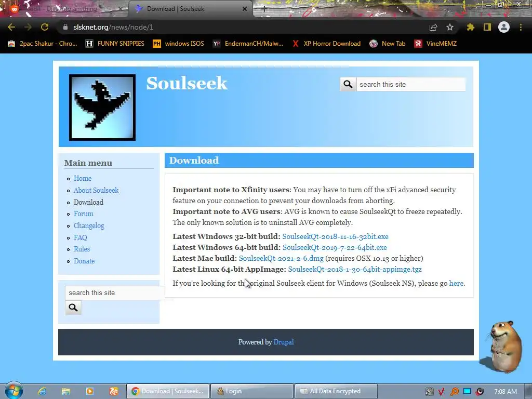The width and height of the screenshot is (532, 399).
Task: Open the EndermanCH/Malw... bookmark
Action: pyautogui.click(x=248, y=44)
